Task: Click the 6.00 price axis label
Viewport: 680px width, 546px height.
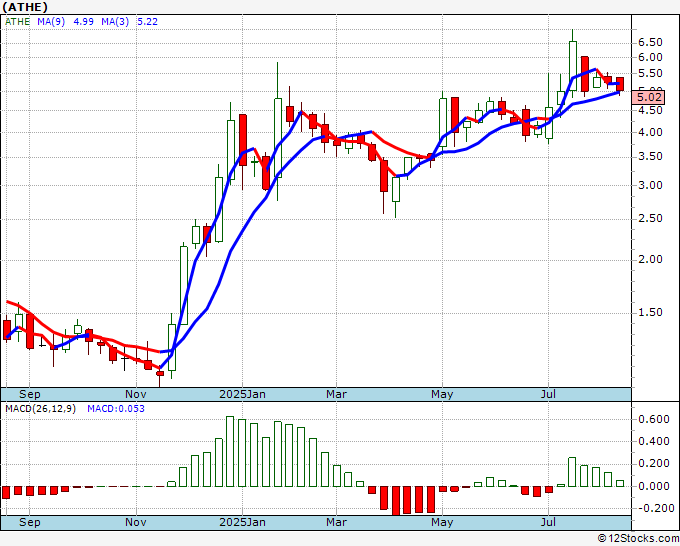Action: pos(650,57)
